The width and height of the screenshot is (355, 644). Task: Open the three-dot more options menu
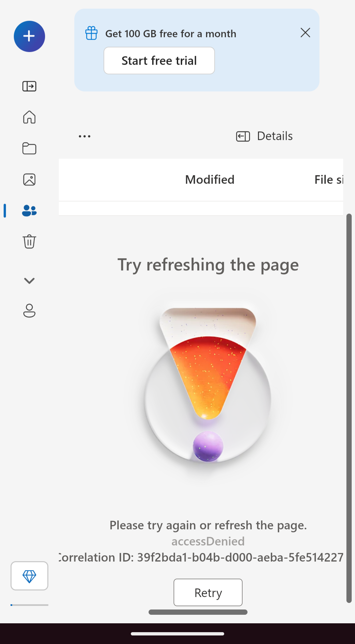(84, 136)
